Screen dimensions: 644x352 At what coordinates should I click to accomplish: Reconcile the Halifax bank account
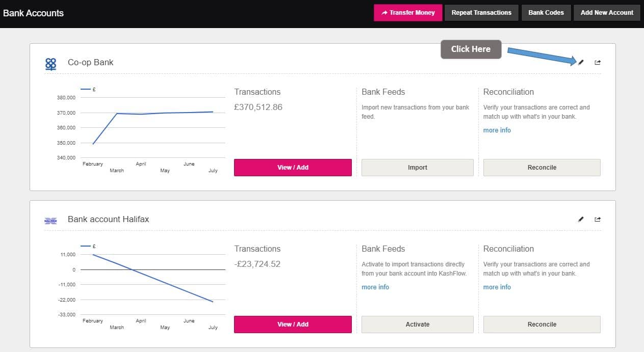coord(542,324)
